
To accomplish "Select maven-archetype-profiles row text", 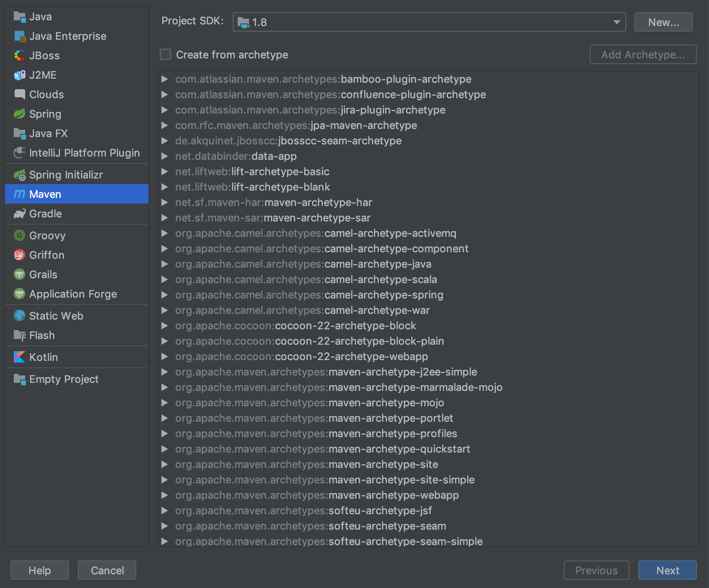I will tap(316, 433).
